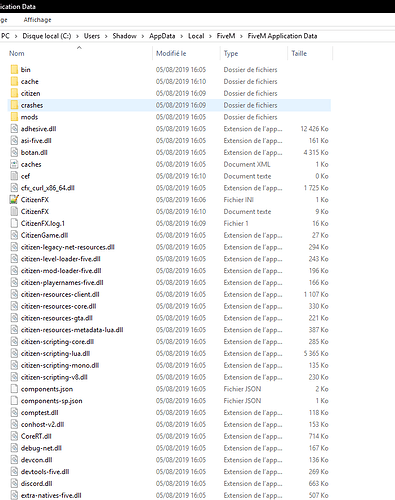
Task: Select the caches XML document icon
Action: coord(14,164)
